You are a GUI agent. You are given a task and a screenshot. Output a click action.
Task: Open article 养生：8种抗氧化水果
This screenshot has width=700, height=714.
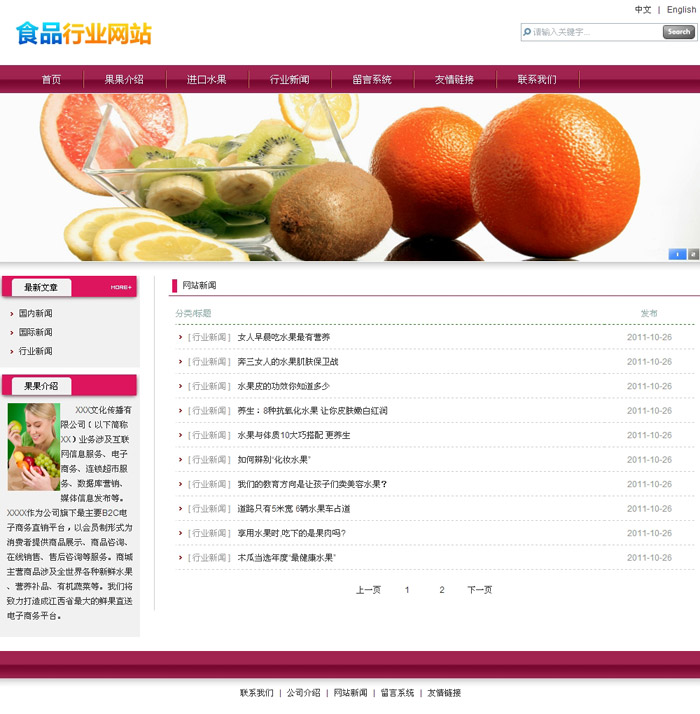tap(312, 411)
